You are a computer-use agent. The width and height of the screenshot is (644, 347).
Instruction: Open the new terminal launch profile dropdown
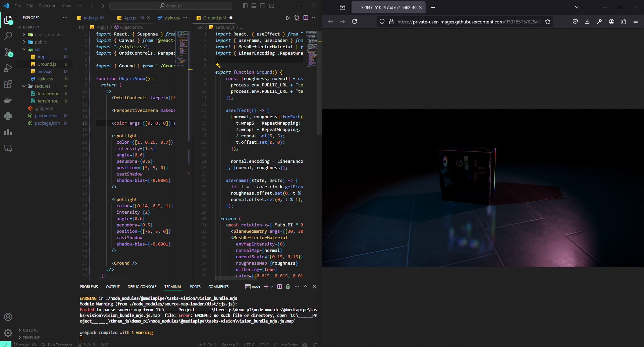coord(272,287)
